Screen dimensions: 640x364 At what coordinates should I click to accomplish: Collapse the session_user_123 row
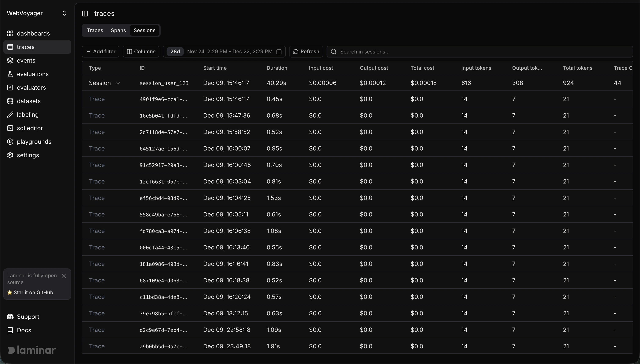point(118,83)
